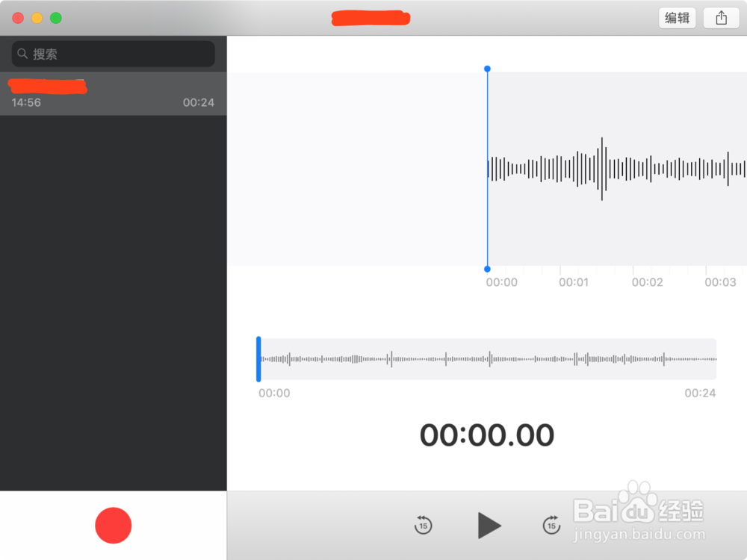This screenshot has height=560, width=747.
Task: Click the search magnifier icon
Action: [x=22, y=53]
